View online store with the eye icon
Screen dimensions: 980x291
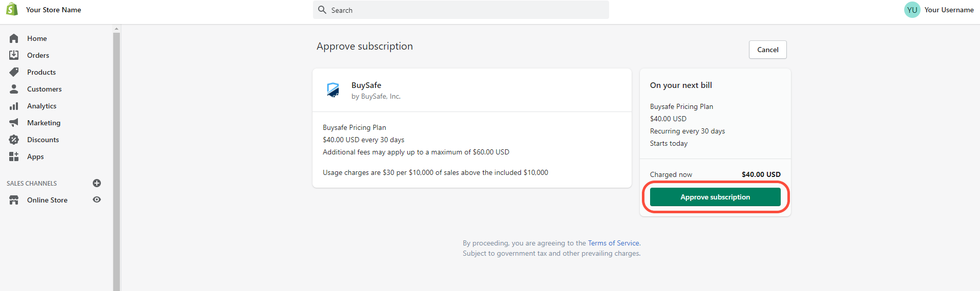click(x=96, y=200)
